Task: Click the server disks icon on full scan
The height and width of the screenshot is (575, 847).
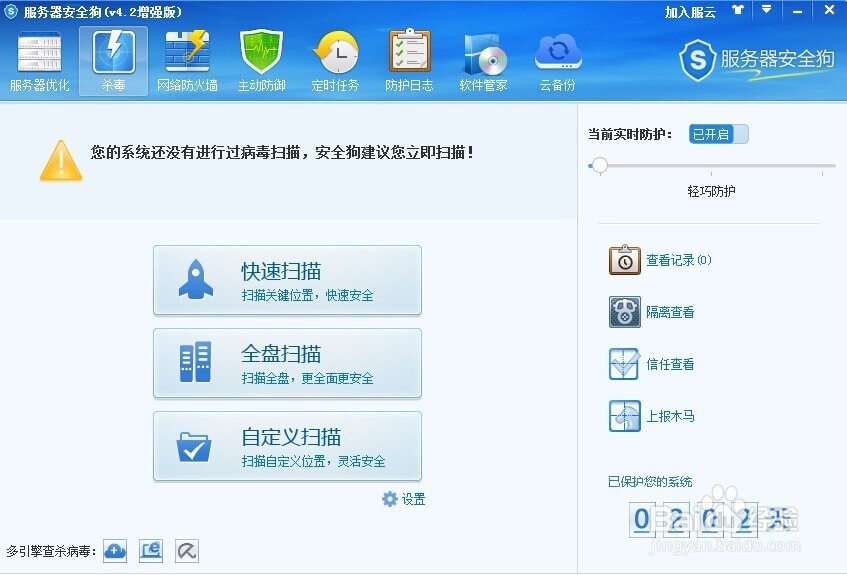Action: pyautogui.click(x=195, y=362)
